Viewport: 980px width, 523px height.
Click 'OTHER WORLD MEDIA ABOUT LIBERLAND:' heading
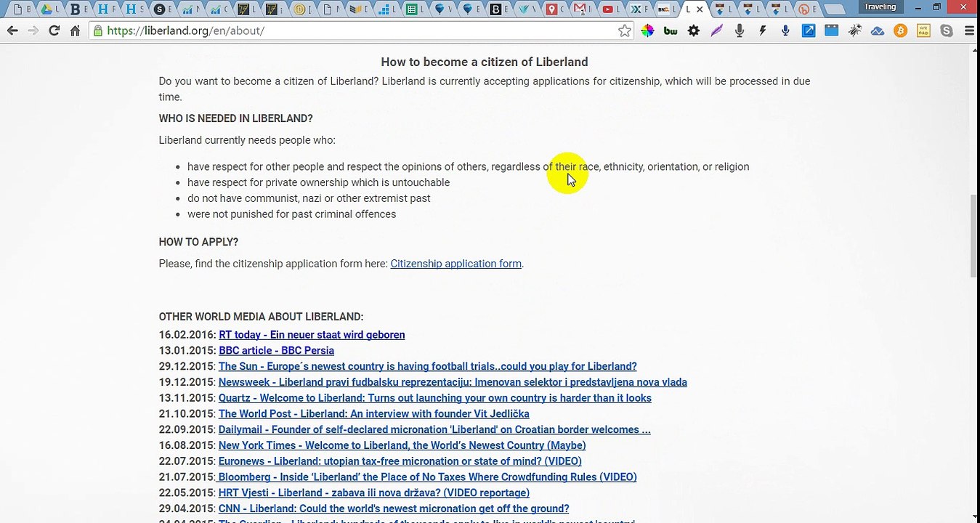261,317
